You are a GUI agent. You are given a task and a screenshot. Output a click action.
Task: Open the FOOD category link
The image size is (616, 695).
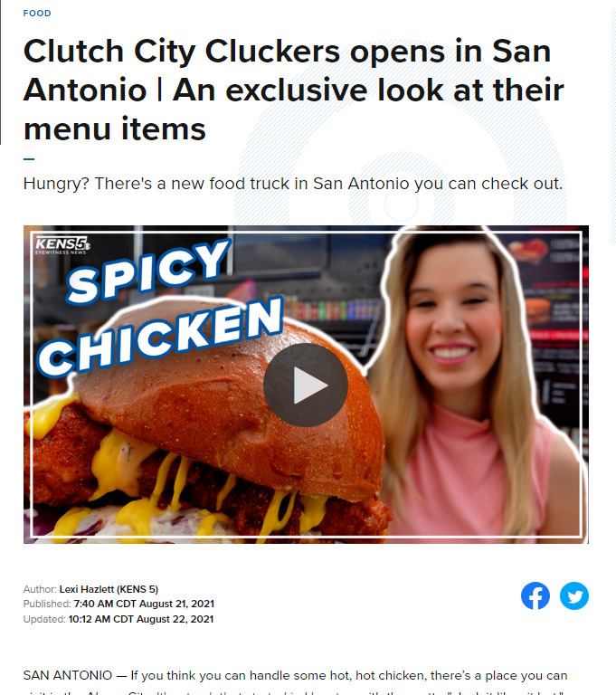coord(37,14)
